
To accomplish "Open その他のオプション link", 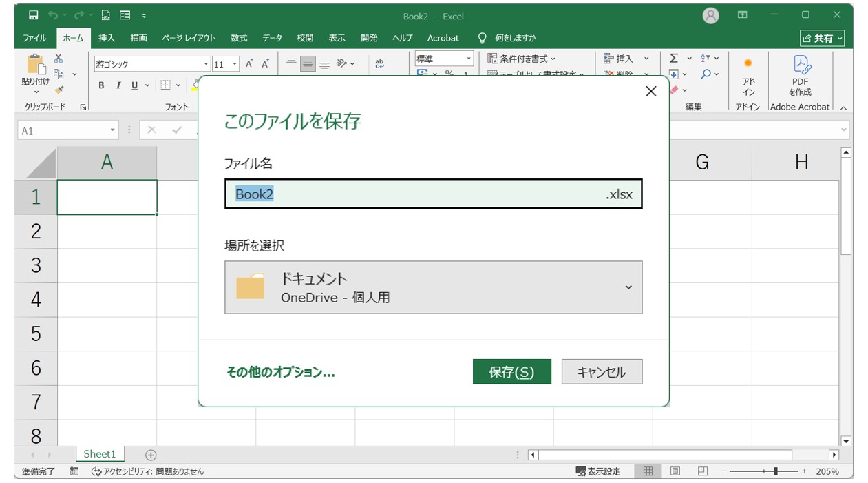I will [x=280, y=372].
